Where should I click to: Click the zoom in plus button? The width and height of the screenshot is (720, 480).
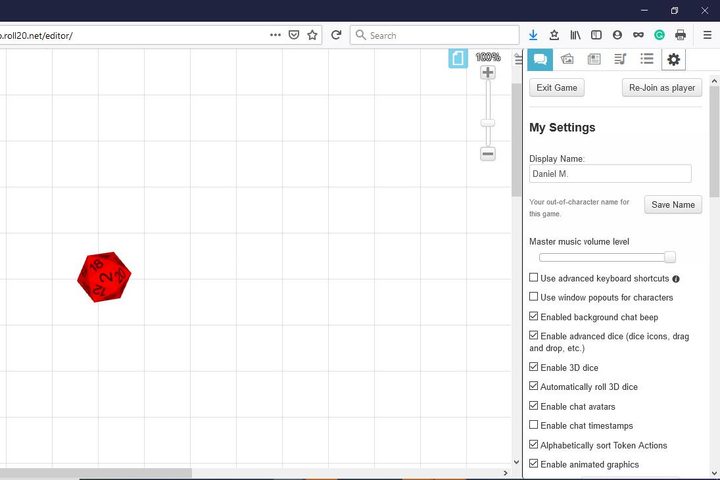pos(488,73)
